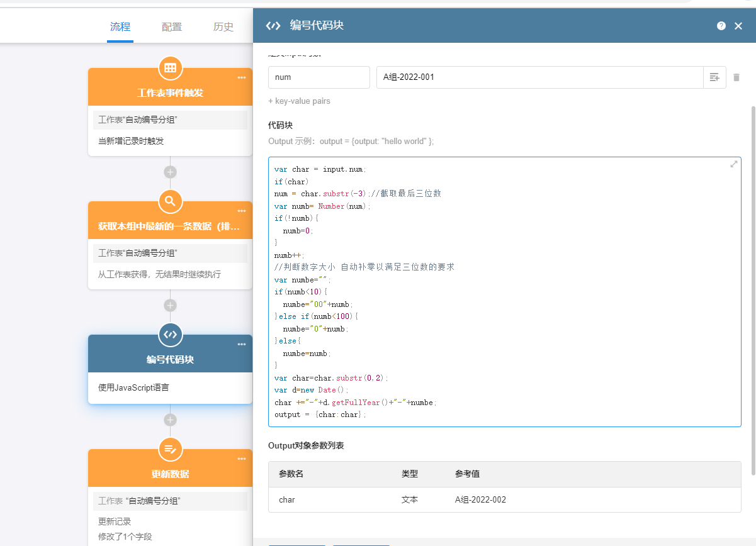Delete the num input parameter row

click(736, 77)
